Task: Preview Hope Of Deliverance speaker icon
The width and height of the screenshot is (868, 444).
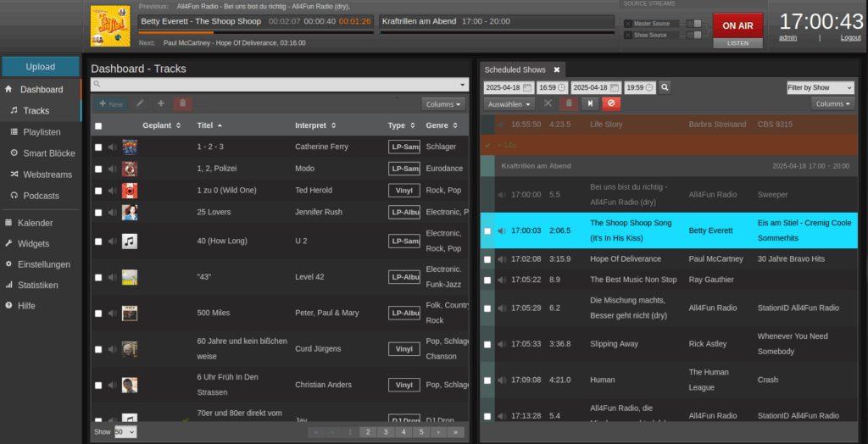Action: (x=502, y=259)
